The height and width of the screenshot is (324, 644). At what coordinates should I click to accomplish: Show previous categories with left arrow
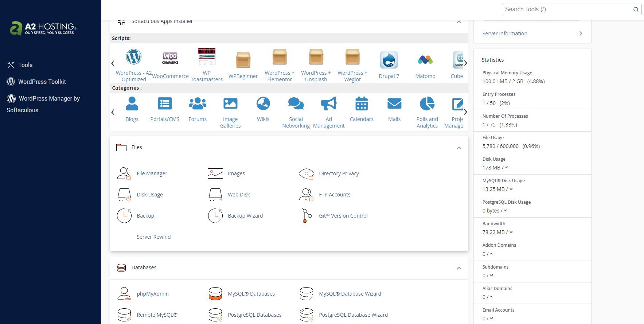pyautogui.click(x=113, y=112)
